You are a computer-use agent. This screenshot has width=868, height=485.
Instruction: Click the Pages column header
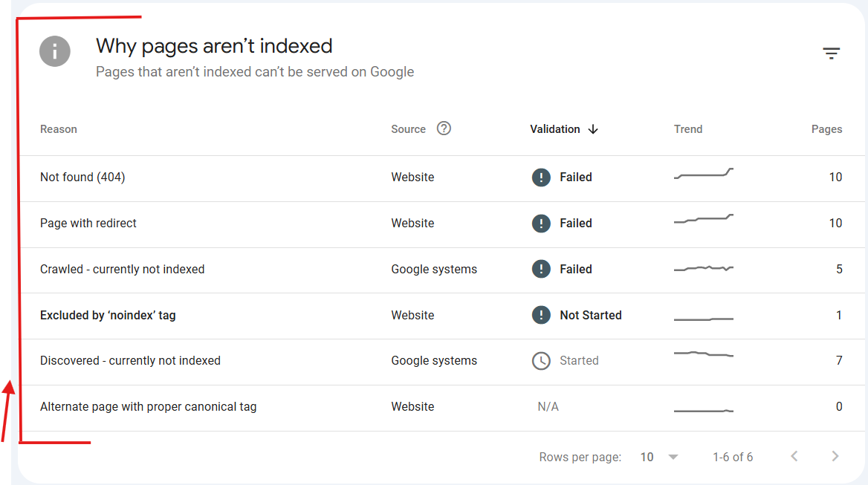tap(826, 129)
